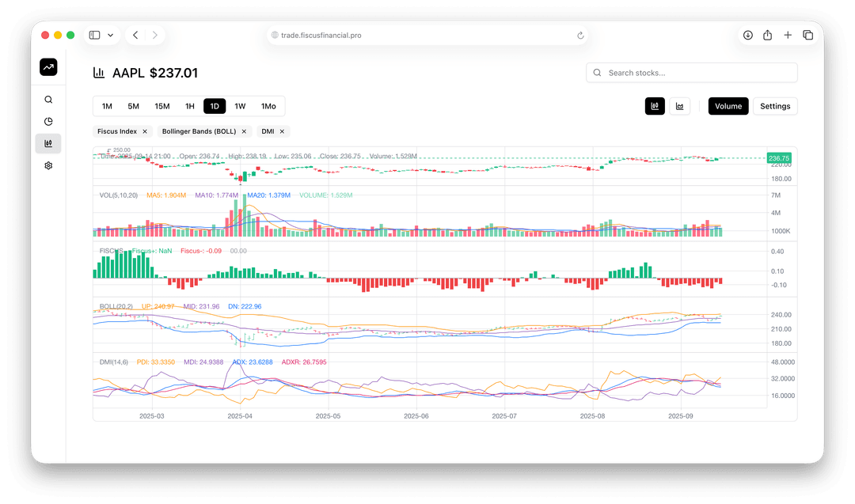Viewport: 855px width, 504px height.
Task: Open the search tool in the sidebar
Action: [x=48, y=99]
